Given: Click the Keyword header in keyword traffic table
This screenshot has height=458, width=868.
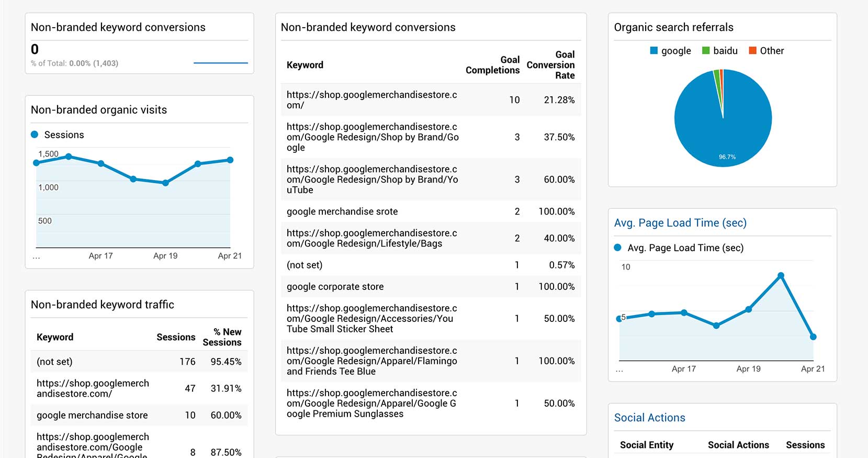Looking at the screenshot, I should pyautogui.click(x=55, y=337).
